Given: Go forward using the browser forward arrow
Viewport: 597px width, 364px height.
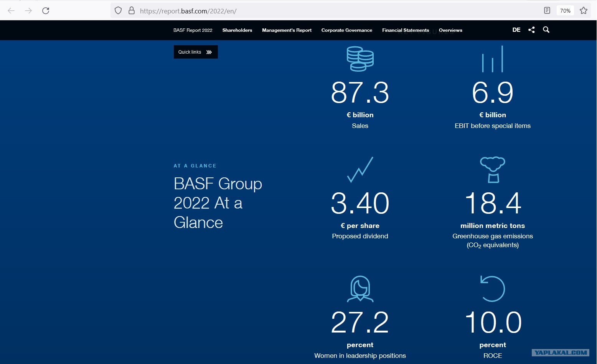Looking at the screenshot, I should point(28,11).
